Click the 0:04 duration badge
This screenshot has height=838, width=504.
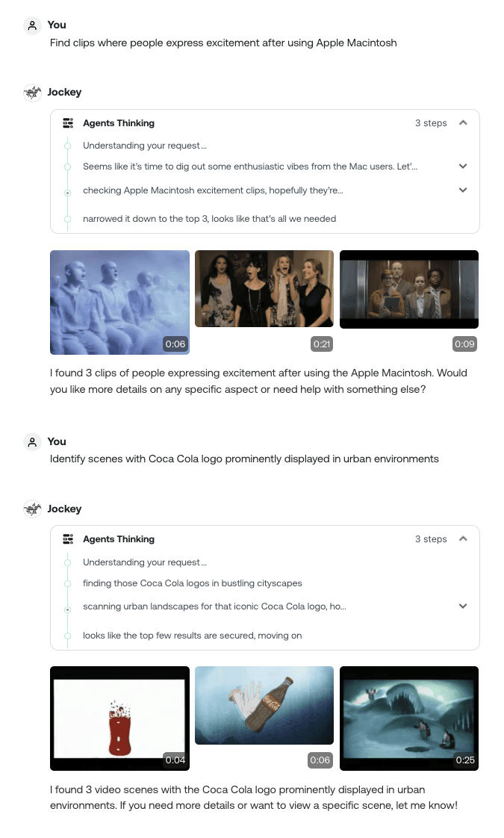click(x=175, y=760)
